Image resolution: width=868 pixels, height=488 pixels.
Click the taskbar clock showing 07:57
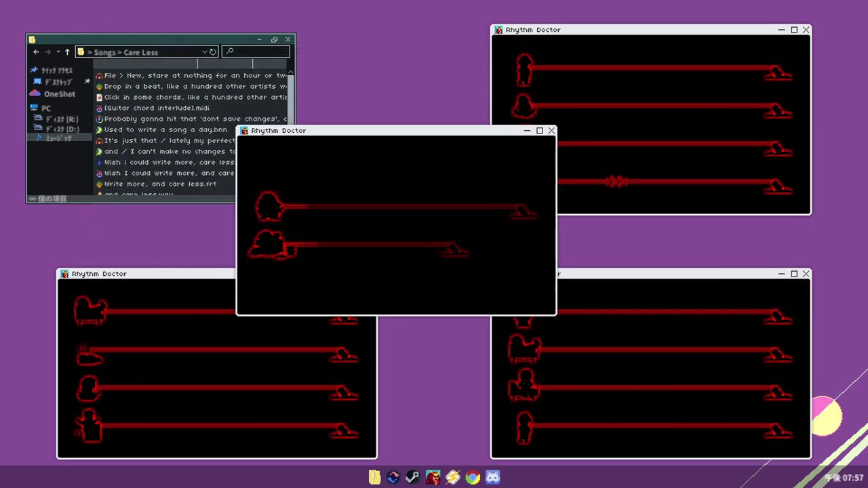(844, 478)
